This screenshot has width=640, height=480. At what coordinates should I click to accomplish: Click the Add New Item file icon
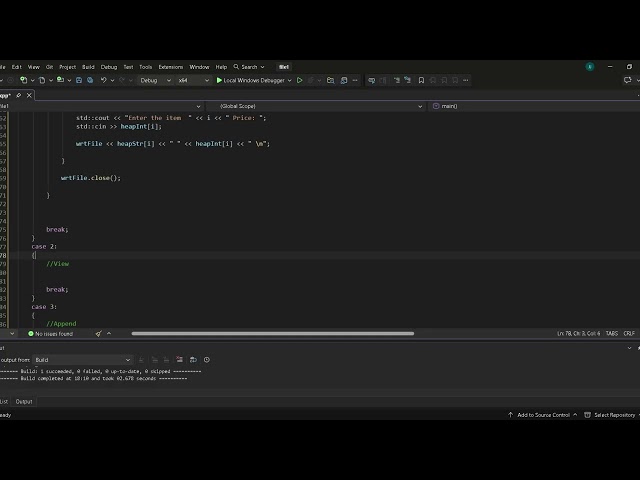pos(42,80)
